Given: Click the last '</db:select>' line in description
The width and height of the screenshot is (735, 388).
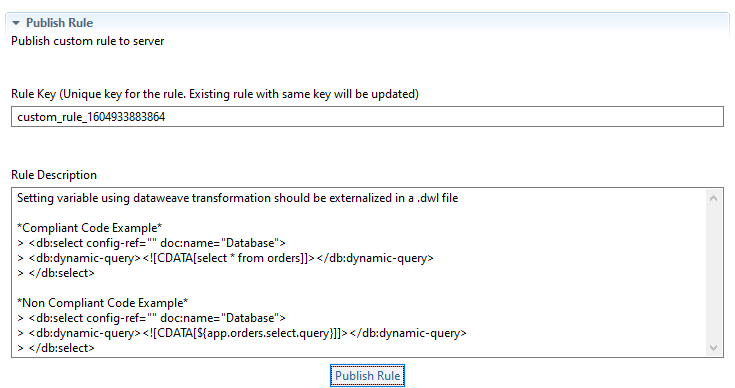Looking at the screenshot, I should pyautogui.click(x=56, y=348).
